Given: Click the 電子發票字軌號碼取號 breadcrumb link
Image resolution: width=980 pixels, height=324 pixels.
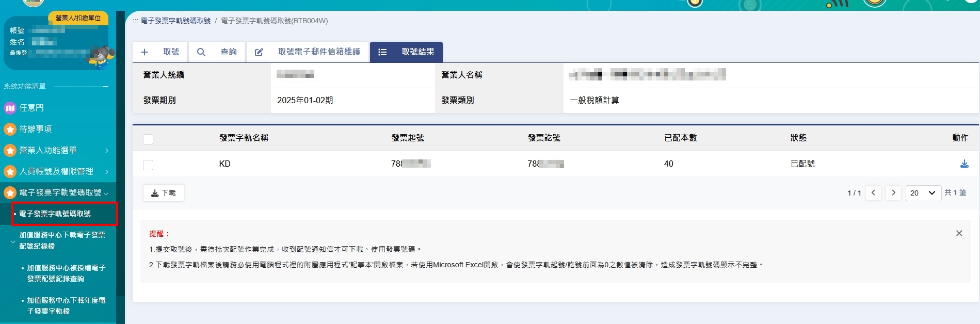Looking at the screenshot, I should (x=175, y=21).
